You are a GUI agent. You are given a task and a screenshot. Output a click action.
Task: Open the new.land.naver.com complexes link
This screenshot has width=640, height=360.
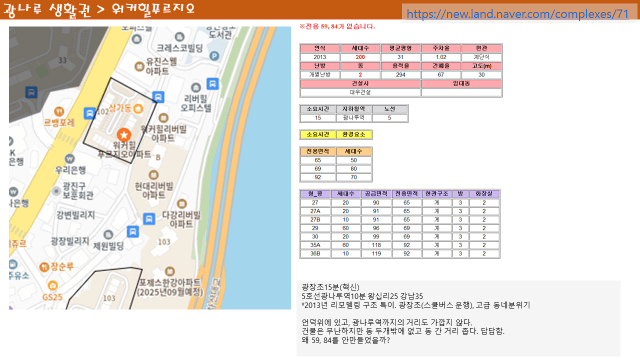pos(518,14)
